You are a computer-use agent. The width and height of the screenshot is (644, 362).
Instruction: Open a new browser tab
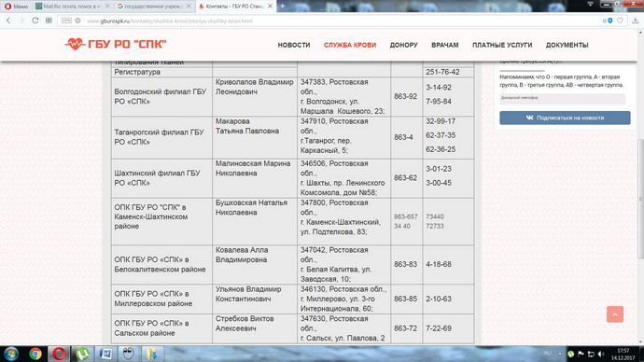coord(282,7)
